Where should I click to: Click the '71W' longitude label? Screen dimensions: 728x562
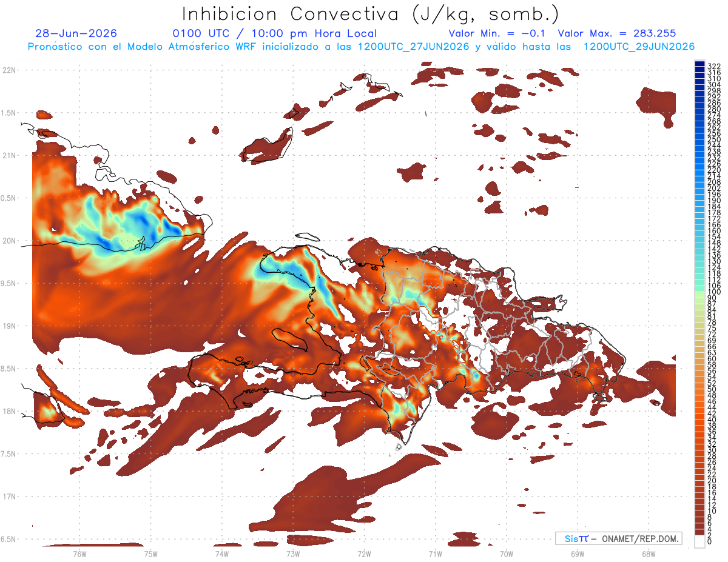pyautogui.click(x=435, y=554)
